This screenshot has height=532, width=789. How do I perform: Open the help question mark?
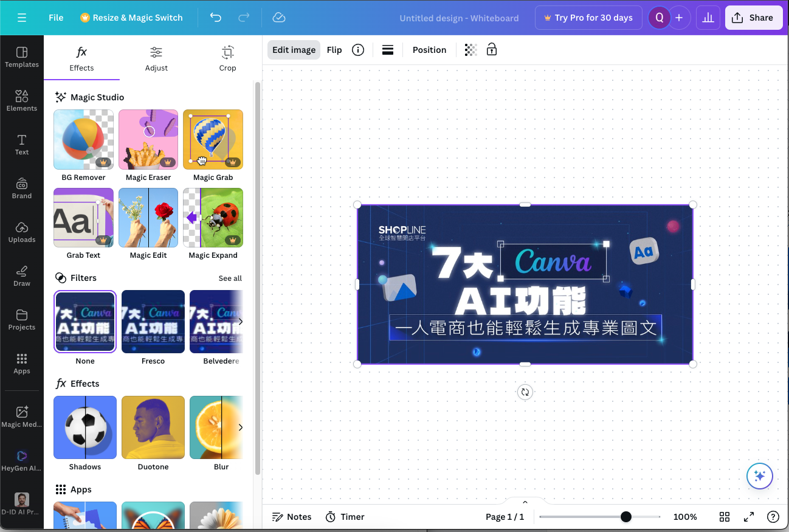(x=773, y=517)
